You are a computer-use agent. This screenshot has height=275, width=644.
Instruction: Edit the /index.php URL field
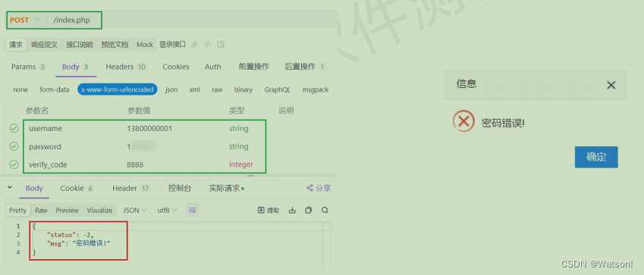pyautogui.click(x=72, y=20)
